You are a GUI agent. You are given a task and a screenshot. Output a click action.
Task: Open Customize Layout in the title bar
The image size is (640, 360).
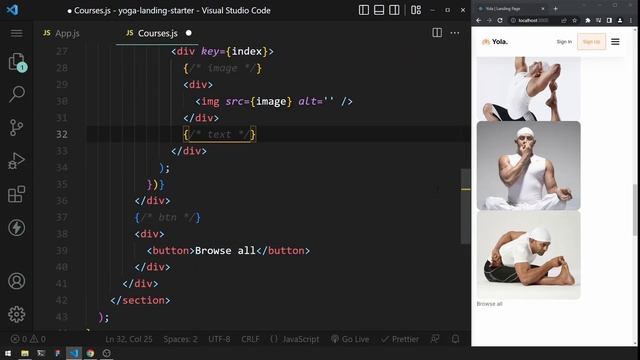pos(416,10)
